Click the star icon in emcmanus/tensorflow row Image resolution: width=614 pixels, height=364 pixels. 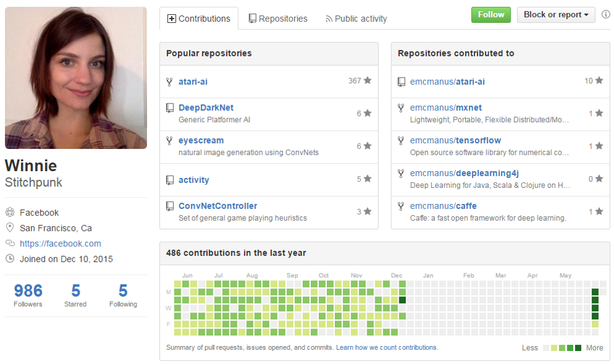[x=599, y=146]
